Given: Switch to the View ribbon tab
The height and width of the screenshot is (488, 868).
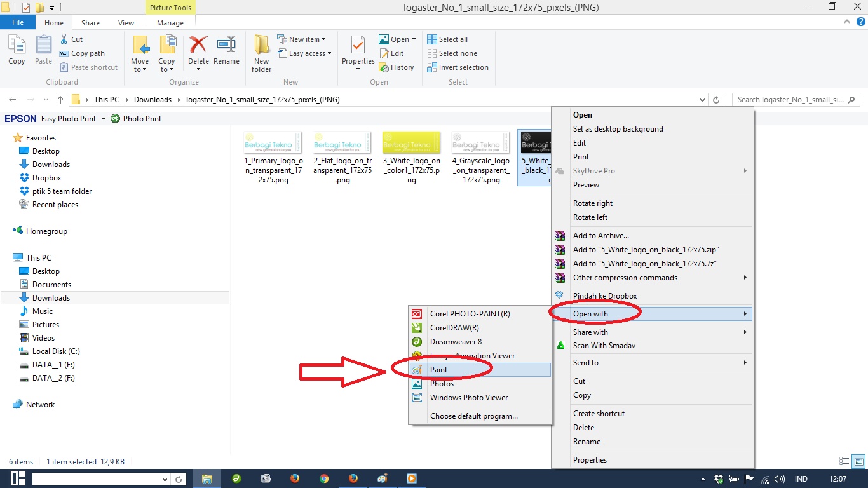Looking at the screenshot, I should tap(126, 23).
